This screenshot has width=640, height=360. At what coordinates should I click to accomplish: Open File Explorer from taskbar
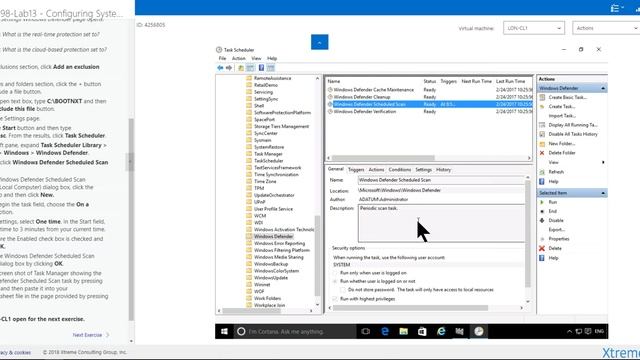(403, 331)
